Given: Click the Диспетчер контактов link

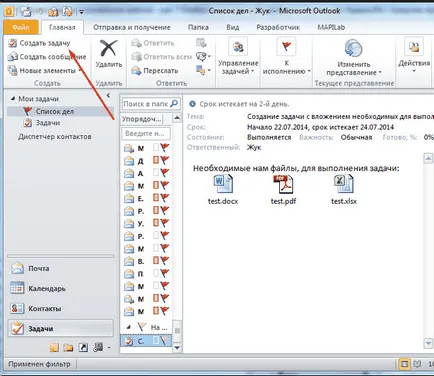Looking at the screenshot, I should click(x=55, y=136).
